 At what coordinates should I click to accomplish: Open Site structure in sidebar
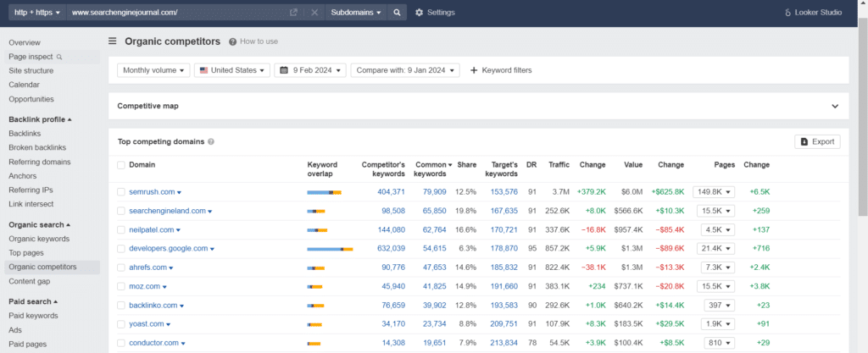tap(31, 71)
